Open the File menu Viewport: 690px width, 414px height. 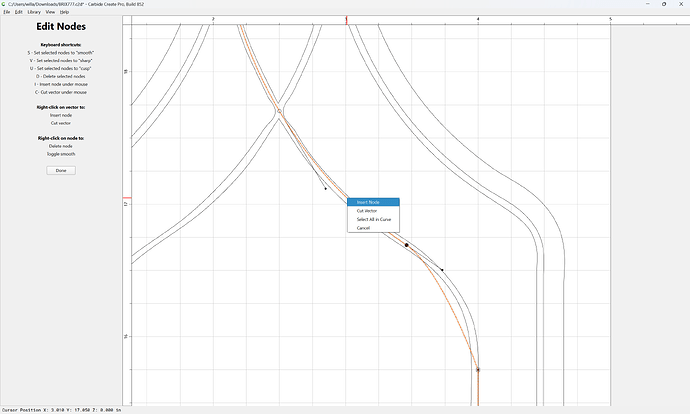pyautogui.click(x=7, y=12)
